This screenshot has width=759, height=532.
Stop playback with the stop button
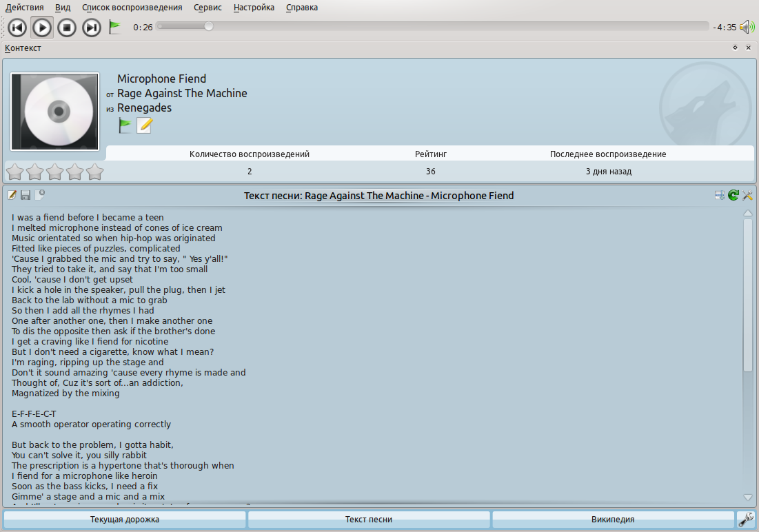coord(67,27)
